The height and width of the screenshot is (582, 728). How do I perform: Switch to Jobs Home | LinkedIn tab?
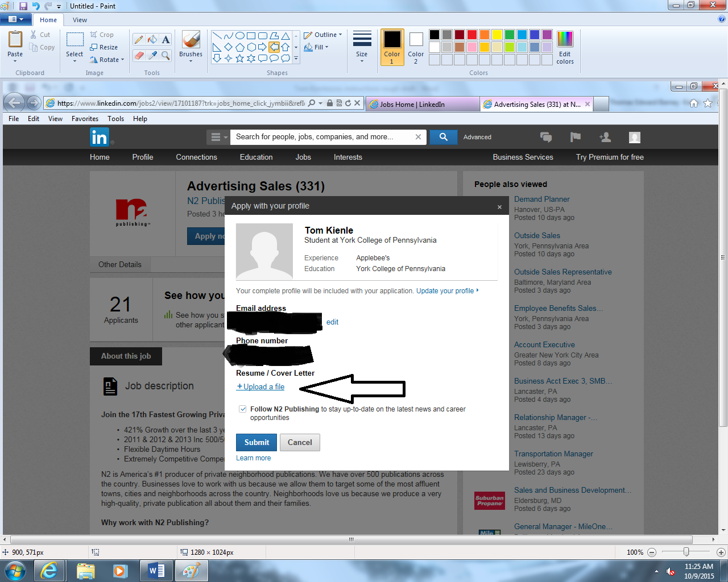(x=423, y=104)
